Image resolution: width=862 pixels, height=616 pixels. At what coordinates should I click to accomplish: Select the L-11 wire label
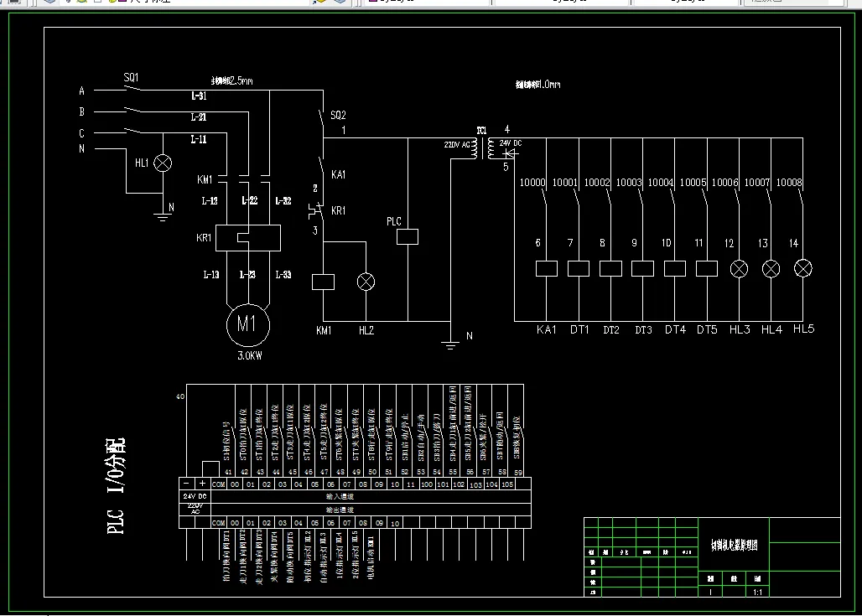coord(199,139)
